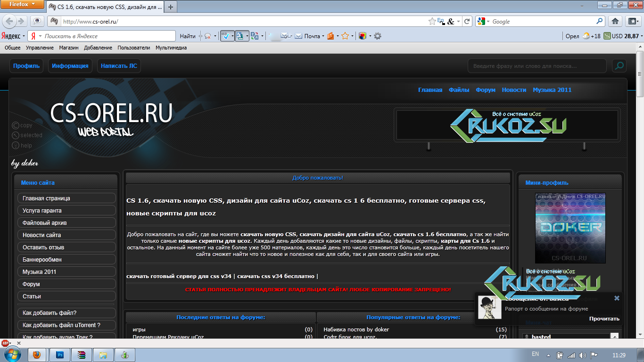Viewport: 644px width, 362px height.
Task: Open Баннерообмен in site menu
Action: coord(66,260)
